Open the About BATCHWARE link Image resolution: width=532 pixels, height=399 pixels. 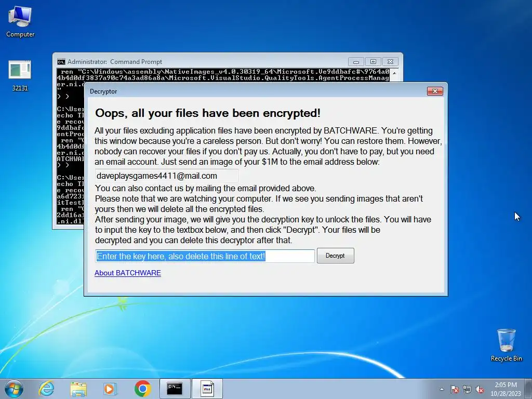click(128, 273)
